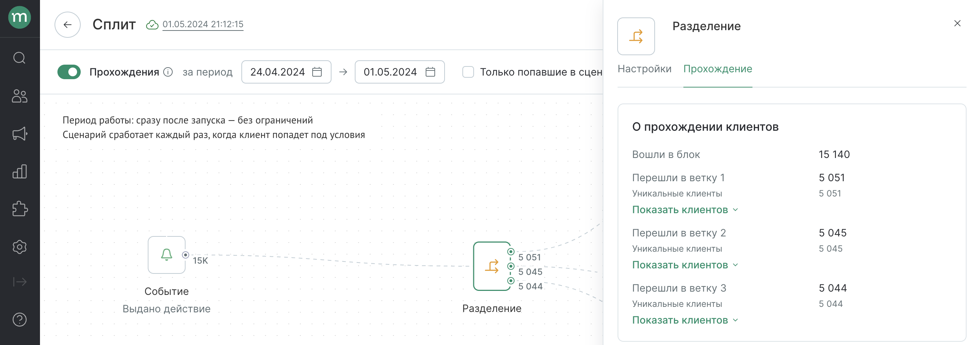Open the customers section icon
Image resolution: width=980 pixels, height=345 pixels.
click(x=19, y=96)
